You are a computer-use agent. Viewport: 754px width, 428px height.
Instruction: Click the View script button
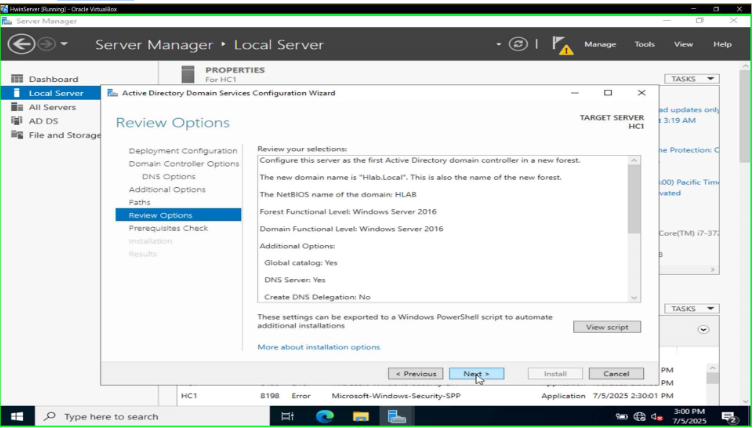[x=607, y=327]
